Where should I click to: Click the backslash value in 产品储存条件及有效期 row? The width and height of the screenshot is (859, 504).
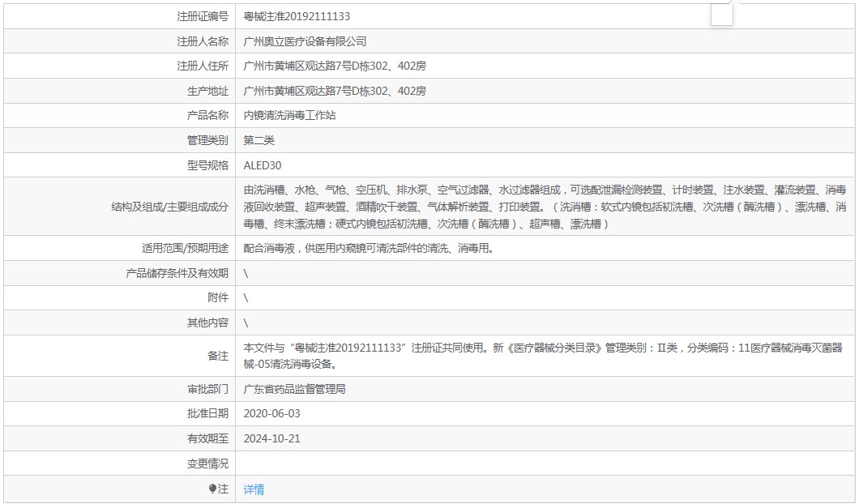246,273
